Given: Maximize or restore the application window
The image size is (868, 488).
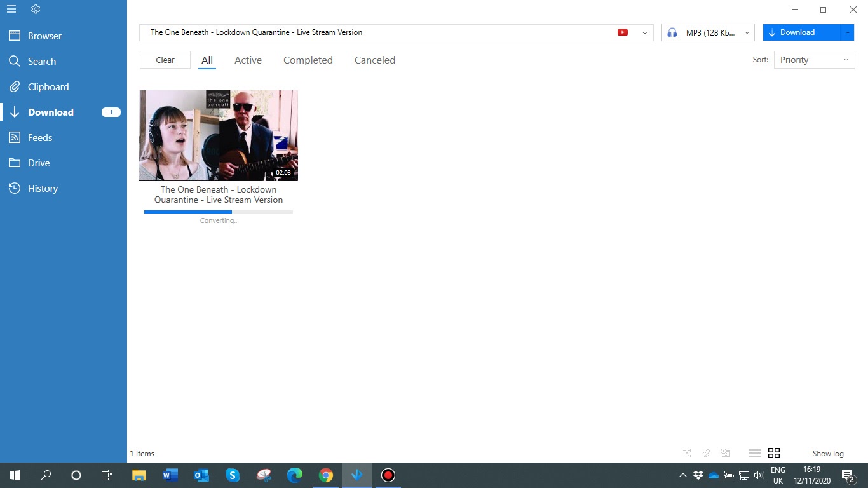Looking at the screenshot, I should pyautogui.click(x=824, y=10).
